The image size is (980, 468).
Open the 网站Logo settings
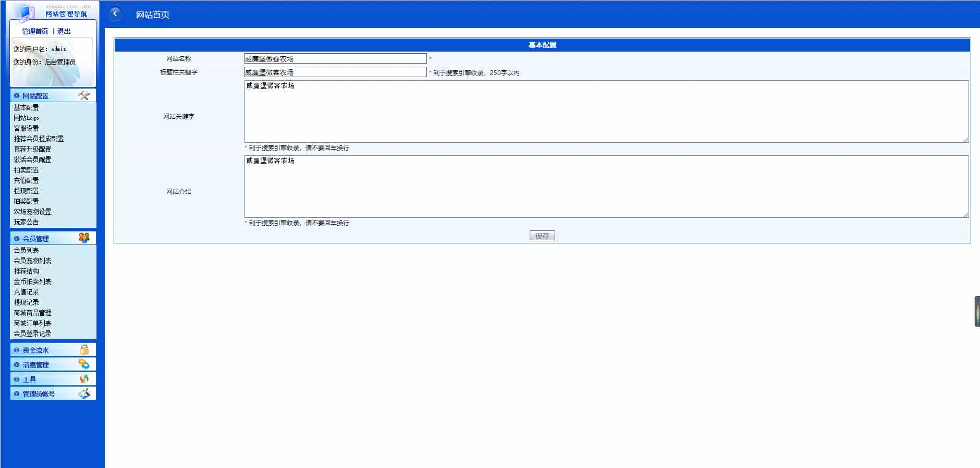(x=26, y=118)
